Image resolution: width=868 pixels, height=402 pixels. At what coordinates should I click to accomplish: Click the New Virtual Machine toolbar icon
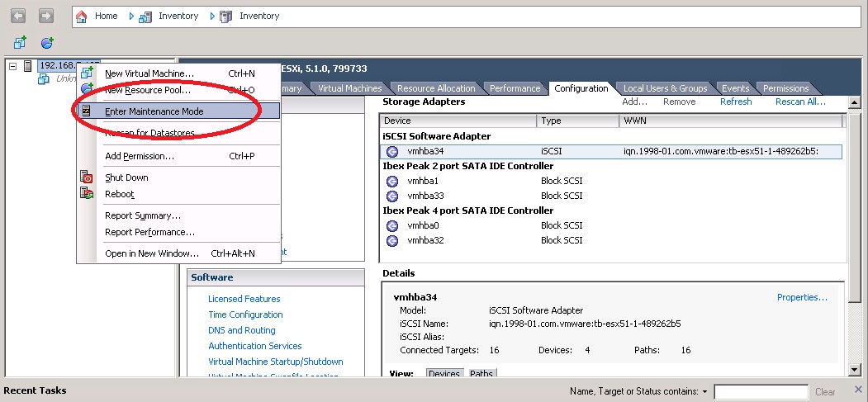pos(21,42)
